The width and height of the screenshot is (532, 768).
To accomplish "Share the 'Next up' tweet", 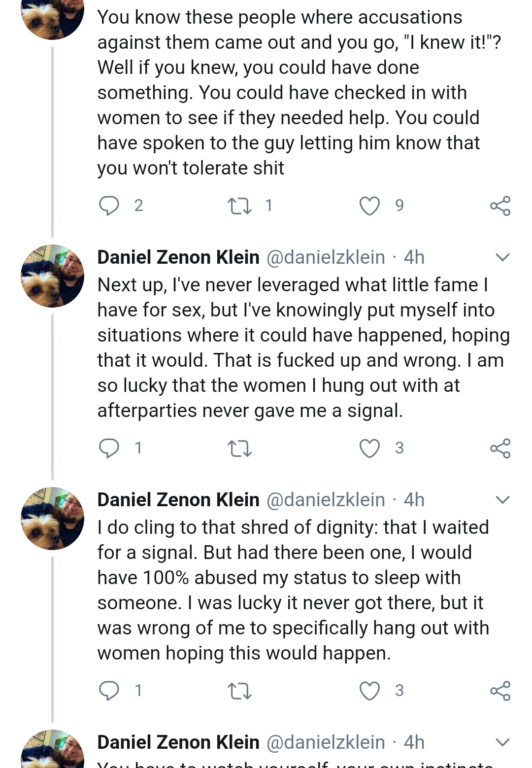I will click(500, 448).
